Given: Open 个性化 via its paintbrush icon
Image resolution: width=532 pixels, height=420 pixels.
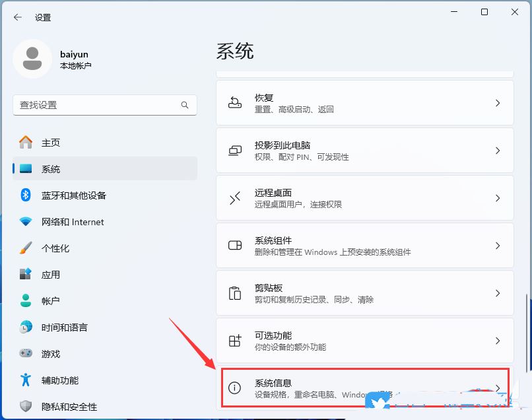Looking at the screenshot, I should (x=24, y=248).
